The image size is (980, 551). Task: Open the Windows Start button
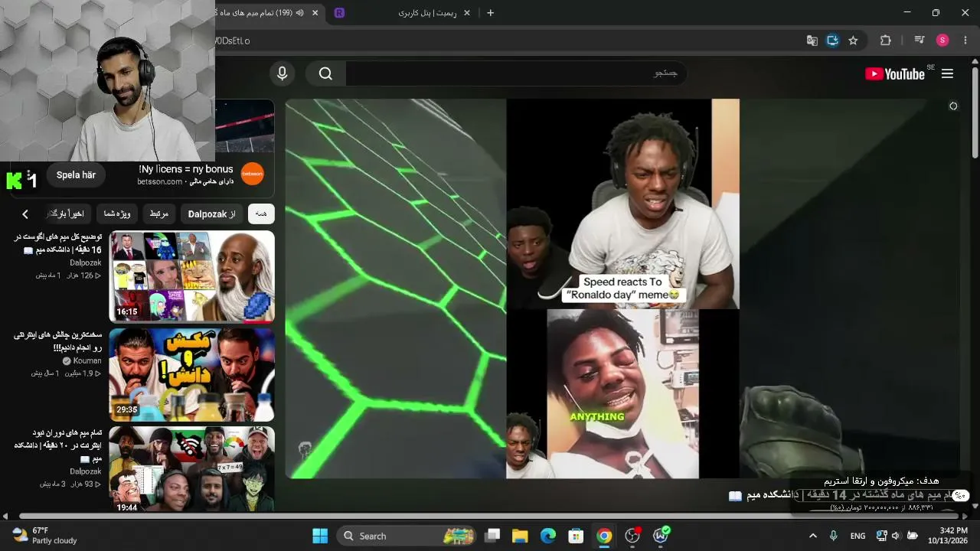320,536
